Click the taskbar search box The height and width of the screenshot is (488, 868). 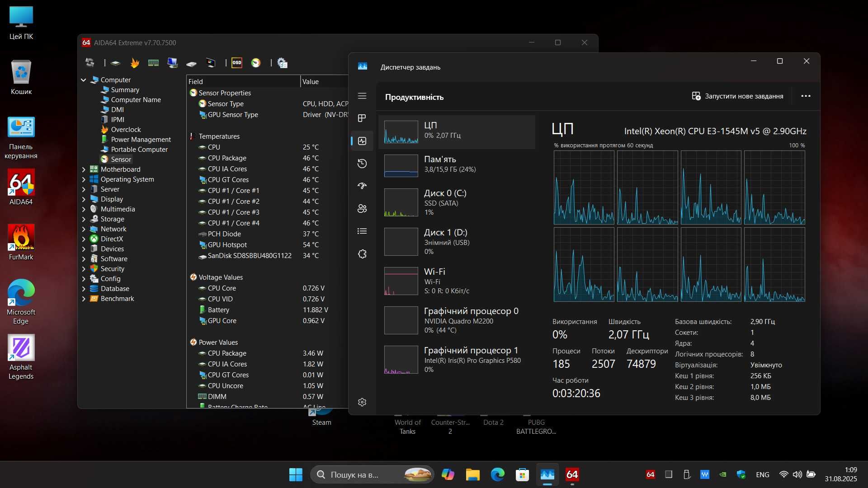(x=372, y=475)
